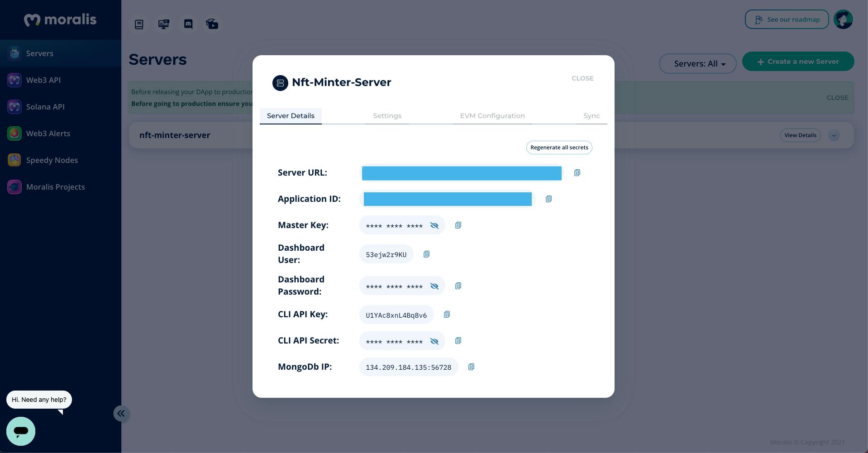
Task: Click the Nft-Minter-Server header icon
Action: tap(280, 83)
